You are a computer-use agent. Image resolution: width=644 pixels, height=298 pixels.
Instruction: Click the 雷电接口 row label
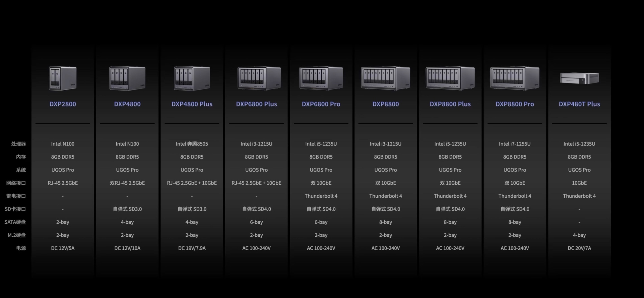tap(16, 196)
